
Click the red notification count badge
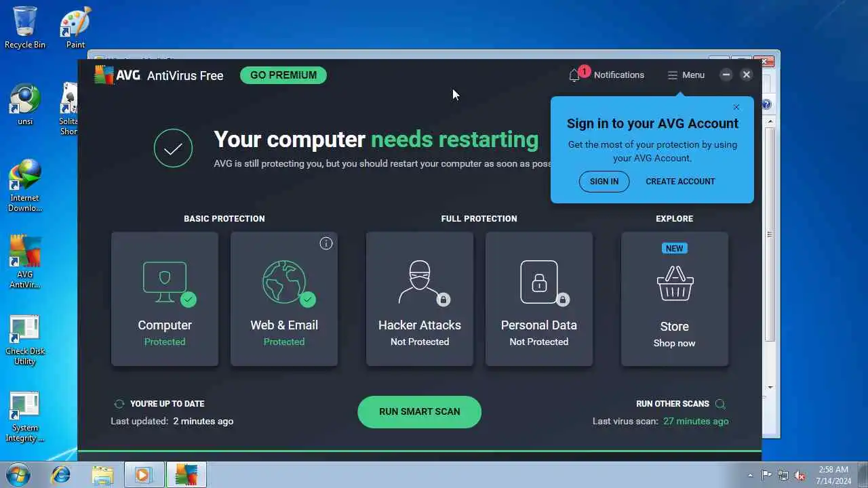click(x=584, y=70)
